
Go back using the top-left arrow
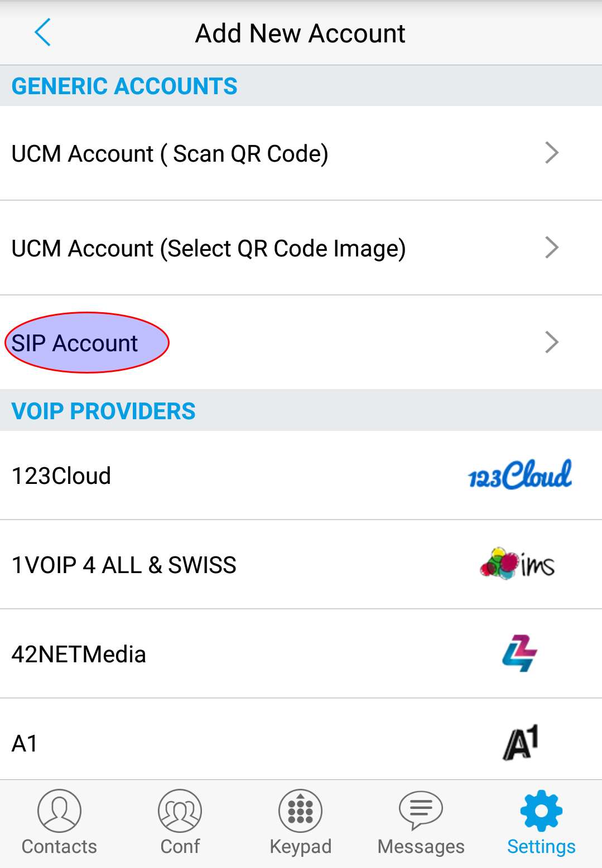tap(42, 32)
